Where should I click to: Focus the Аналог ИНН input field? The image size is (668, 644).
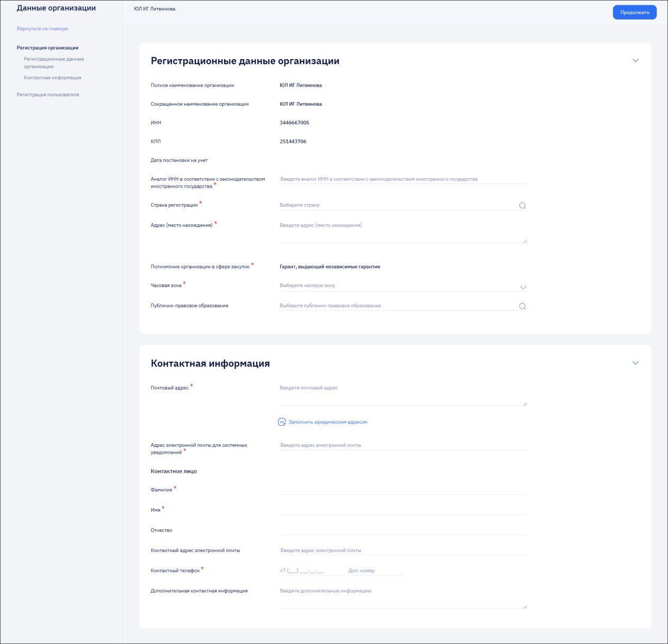coord(403,179)
